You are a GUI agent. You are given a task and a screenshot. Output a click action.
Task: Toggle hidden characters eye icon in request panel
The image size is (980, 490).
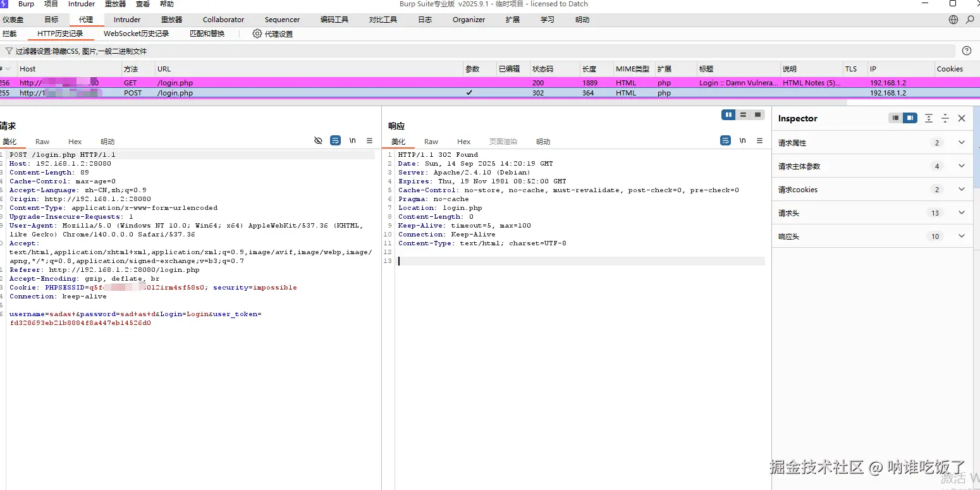(318, 141)
